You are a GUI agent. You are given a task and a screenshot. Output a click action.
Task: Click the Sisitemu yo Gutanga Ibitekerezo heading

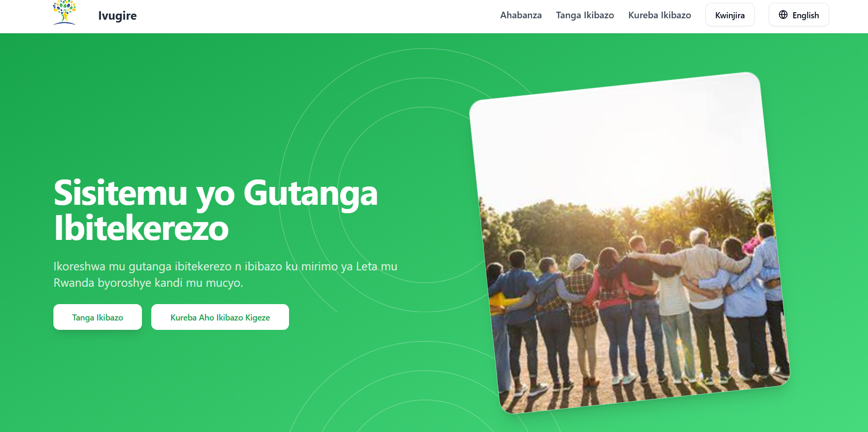click(215, 210)
